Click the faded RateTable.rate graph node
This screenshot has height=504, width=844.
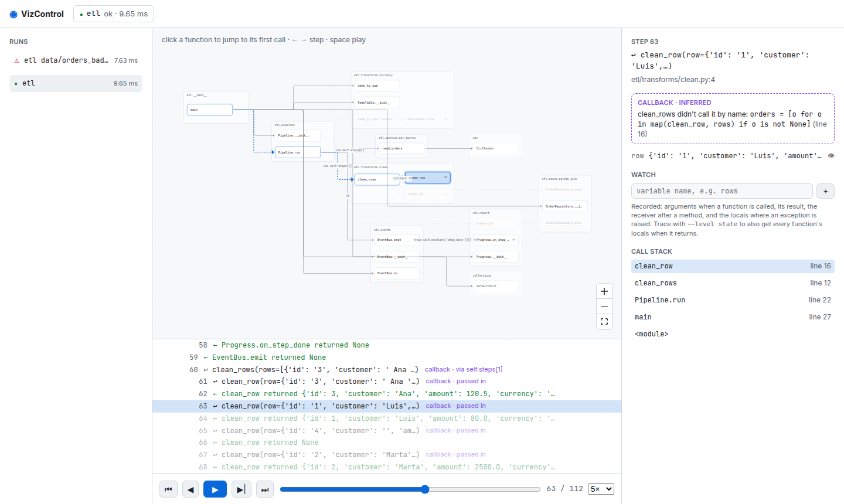click(427, 119)
